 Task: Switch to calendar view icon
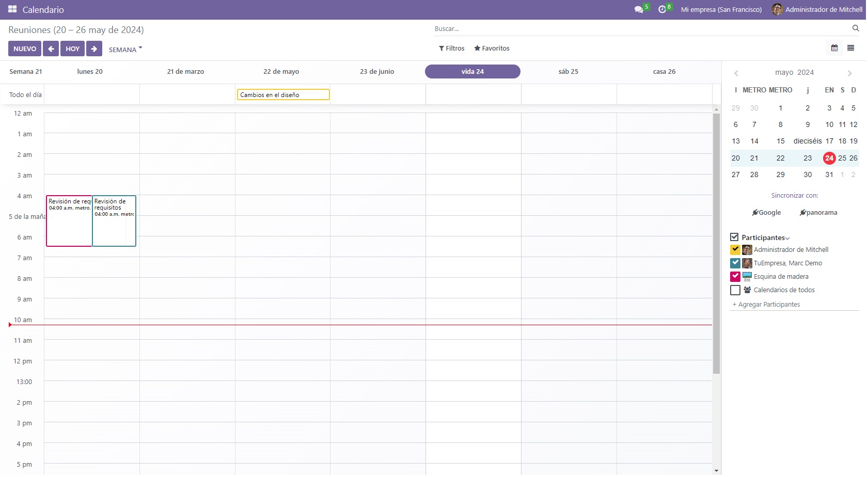(834, 48)
